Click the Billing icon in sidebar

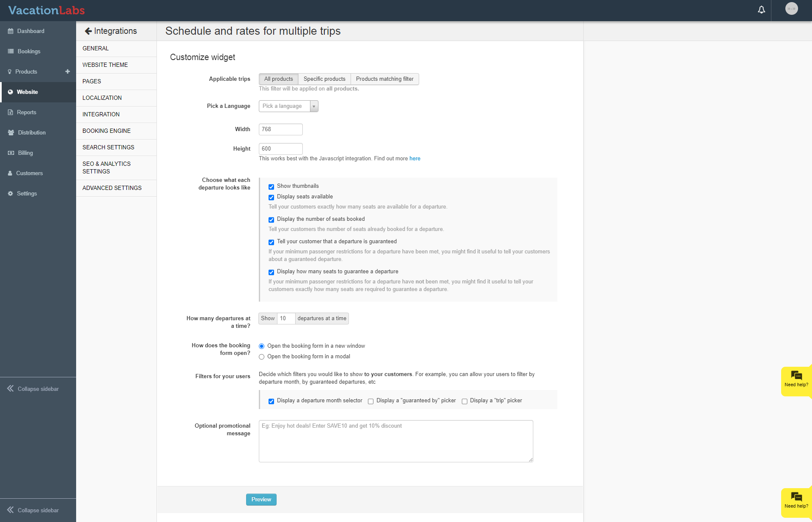11,153
